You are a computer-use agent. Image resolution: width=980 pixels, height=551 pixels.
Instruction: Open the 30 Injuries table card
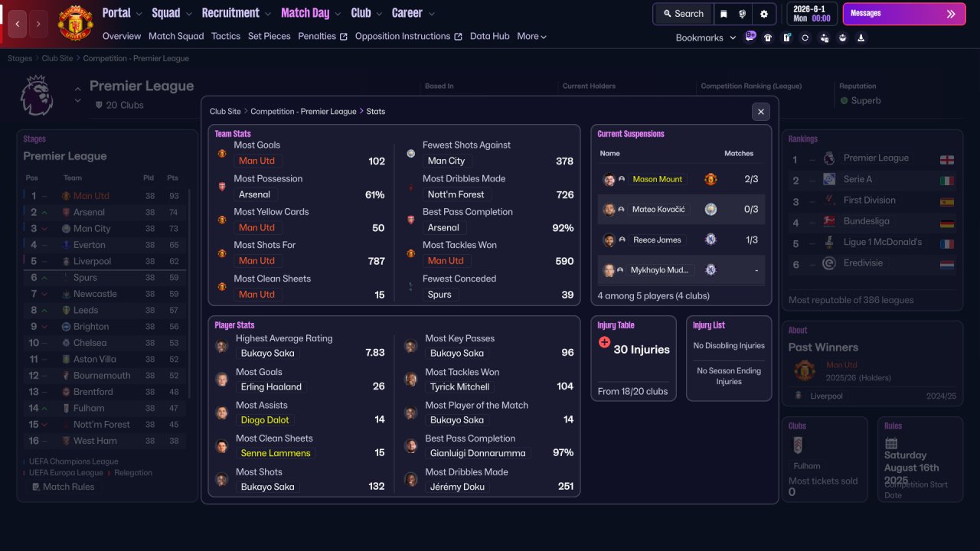coord(633,359)
